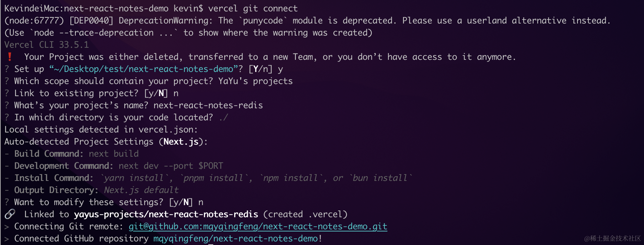
Task: Click the red exclamation warning icon
Action: click(10, 57)
